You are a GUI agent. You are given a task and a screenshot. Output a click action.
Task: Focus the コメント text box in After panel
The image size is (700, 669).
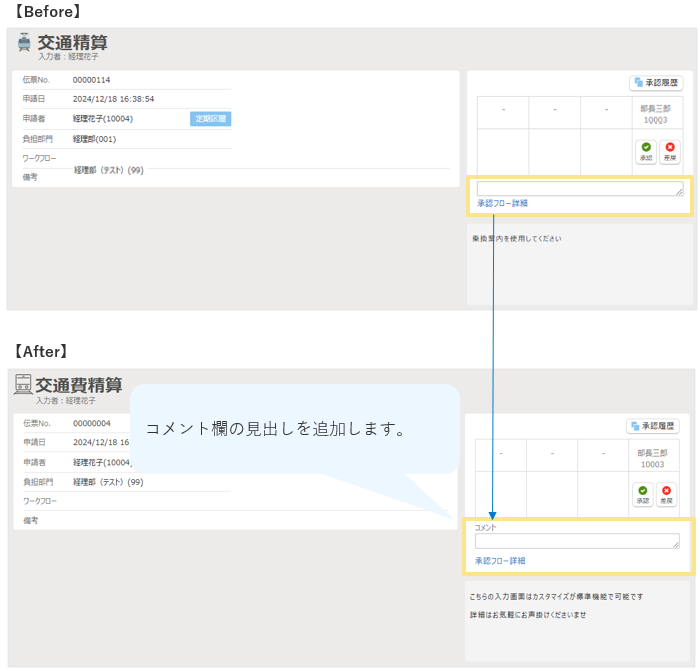(x=575, y=541)
